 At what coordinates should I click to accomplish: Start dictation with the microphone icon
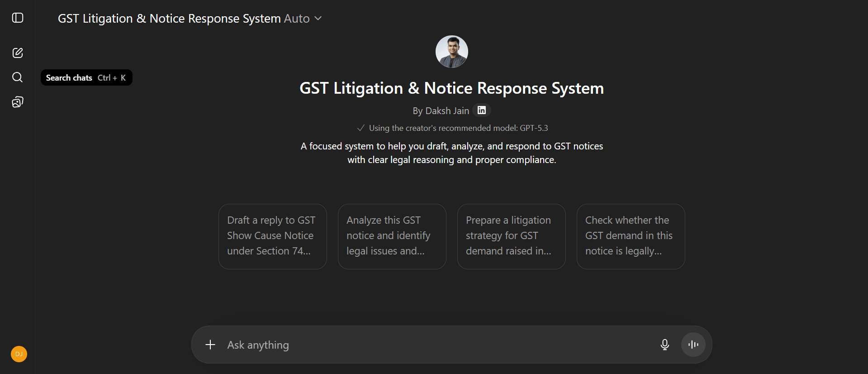pyautogui.click(x=664, y=345)
